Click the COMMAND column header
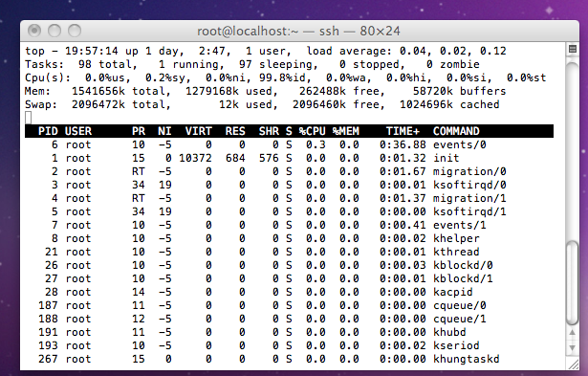The image size is (588, 376). [x=456, y=131]
